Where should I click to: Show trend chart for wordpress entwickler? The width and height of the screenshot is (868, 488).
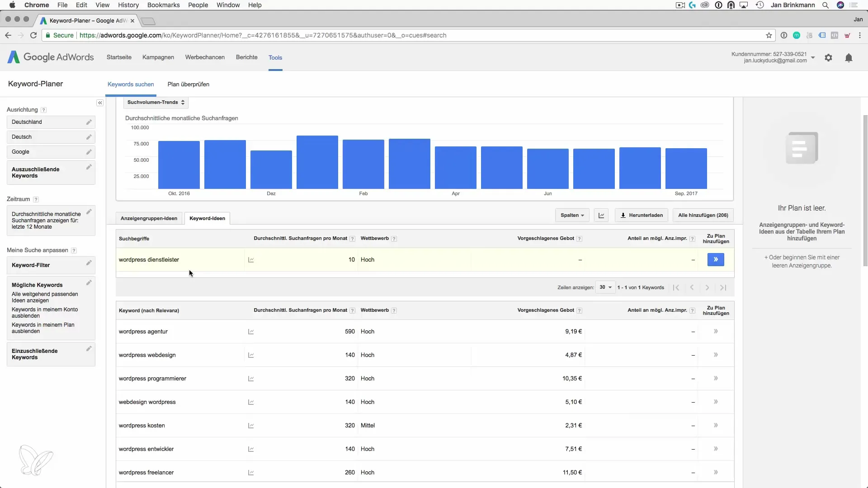(x=251, y=449)
